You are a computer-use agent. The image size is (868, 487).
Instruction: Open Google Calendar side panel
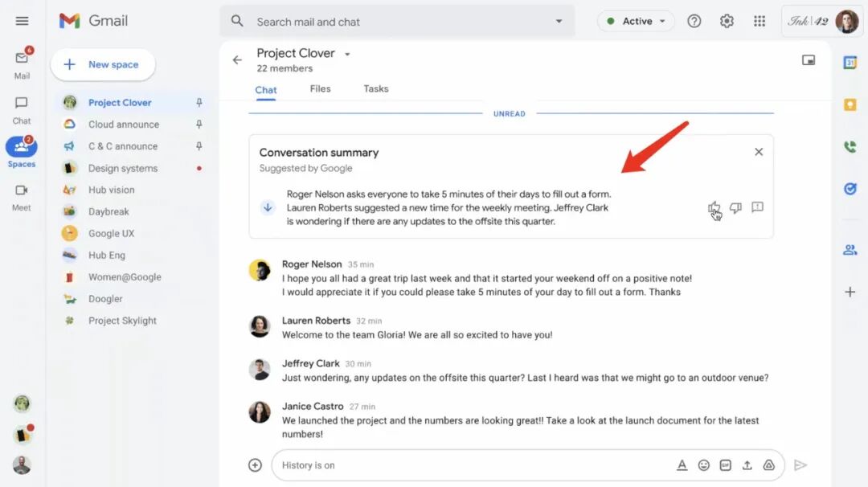click(850, 63)
